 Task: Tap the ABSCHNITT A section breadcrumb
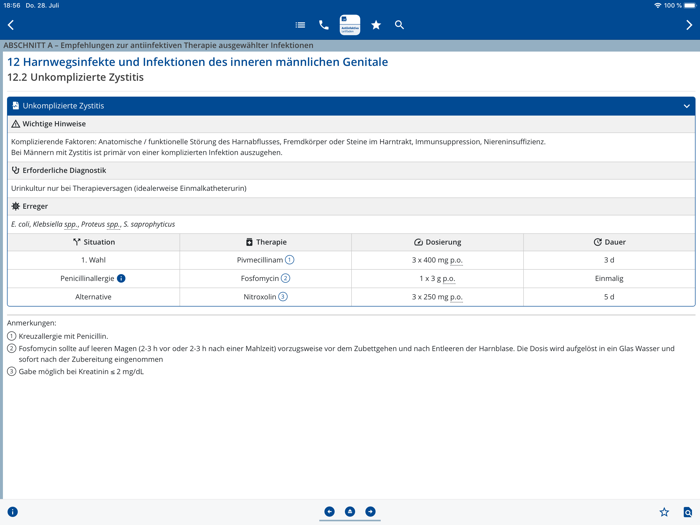click(x=158, y=45)
